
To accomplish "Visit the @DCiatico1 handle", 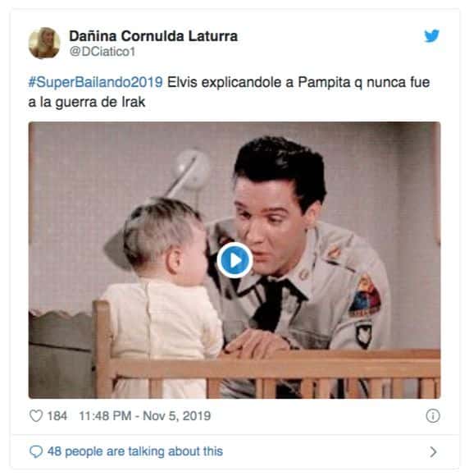I will pos(102,52).
